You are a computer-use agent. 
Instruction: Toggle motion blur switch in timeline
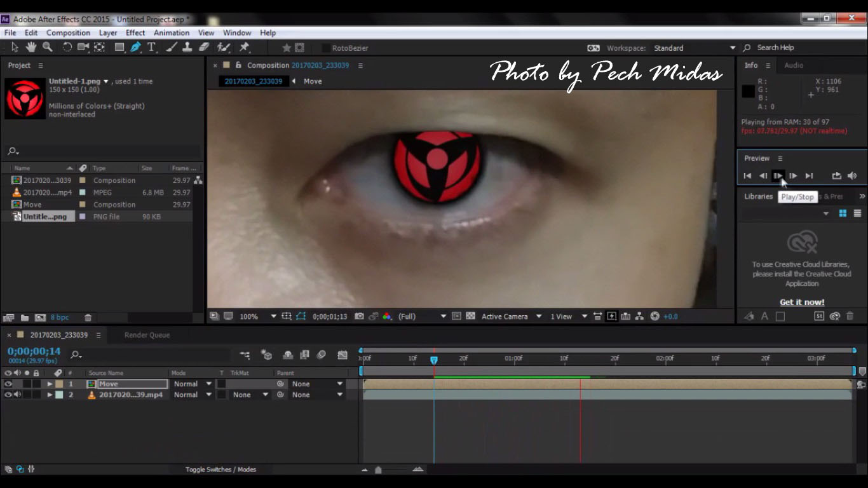(x=322, y=355)
